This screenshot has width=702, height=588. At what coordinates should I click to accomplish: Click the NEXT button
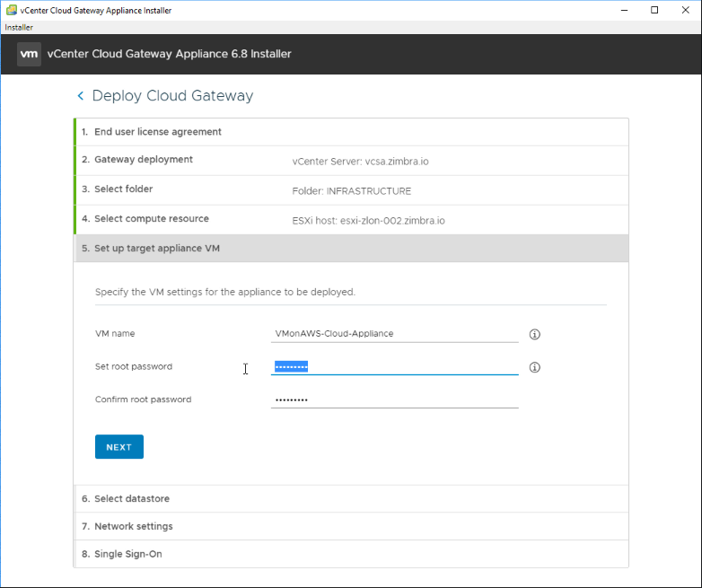(119, 446)
